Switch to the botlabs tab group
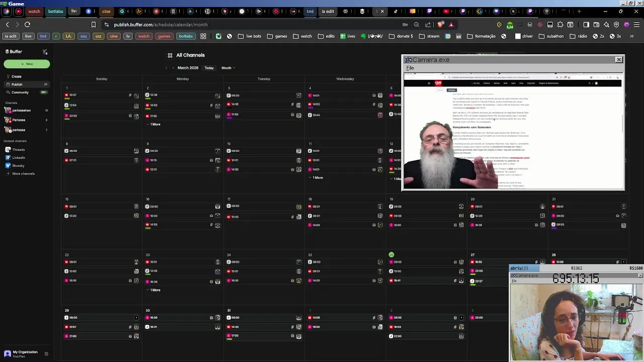This screenshot has width=644, height=362. click(55, 12)
